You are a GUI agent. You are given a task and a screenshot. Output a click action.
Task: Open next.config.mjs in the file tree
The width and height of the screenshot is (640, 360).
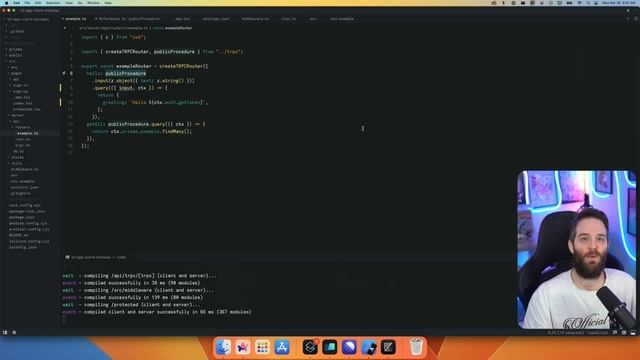pos(25,205)
